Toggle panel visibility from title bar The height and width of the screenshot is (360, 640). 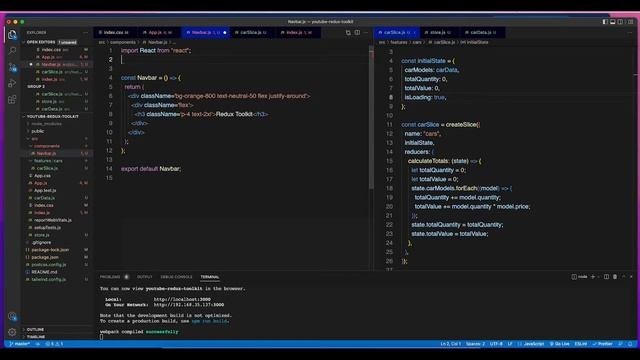coord(613,22)
